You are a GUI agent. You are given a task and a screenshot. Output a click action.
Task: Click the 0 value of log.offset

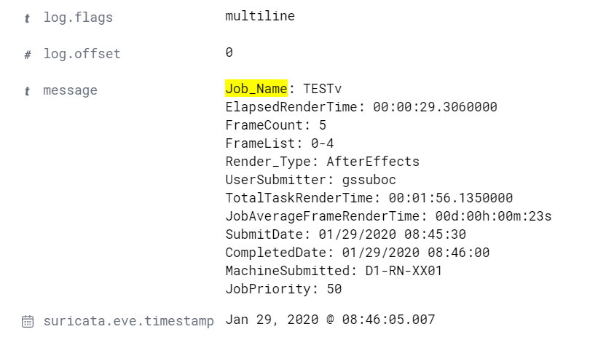229,52
